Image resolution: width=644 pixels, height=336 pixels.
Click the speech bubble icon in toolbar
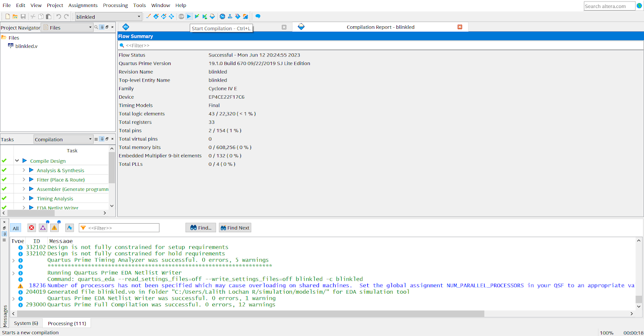(258, 17)
